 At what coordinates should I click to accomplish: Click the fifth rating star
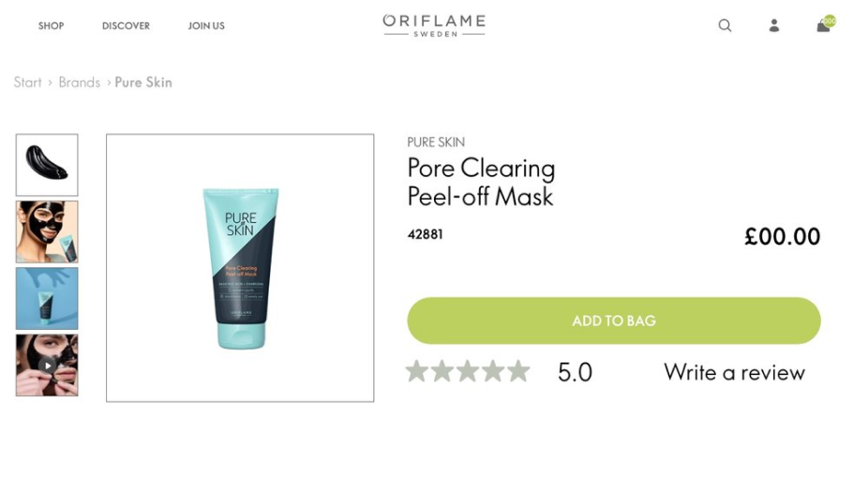point(518,371)
